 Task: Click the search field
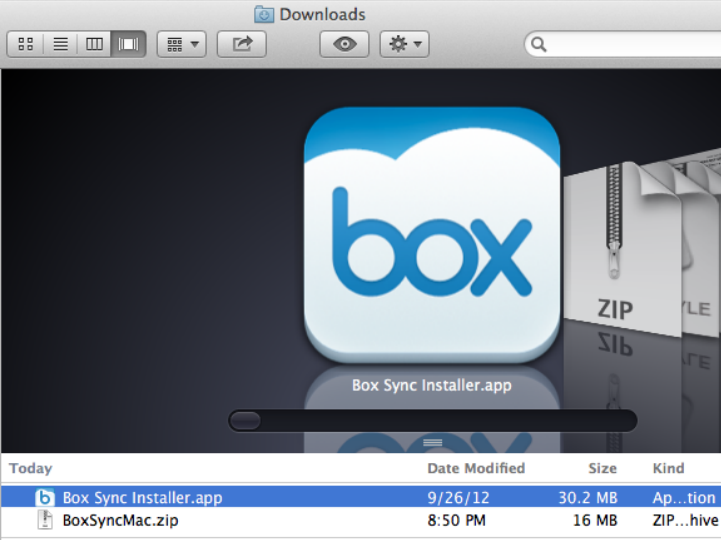[x=623, y=44]
